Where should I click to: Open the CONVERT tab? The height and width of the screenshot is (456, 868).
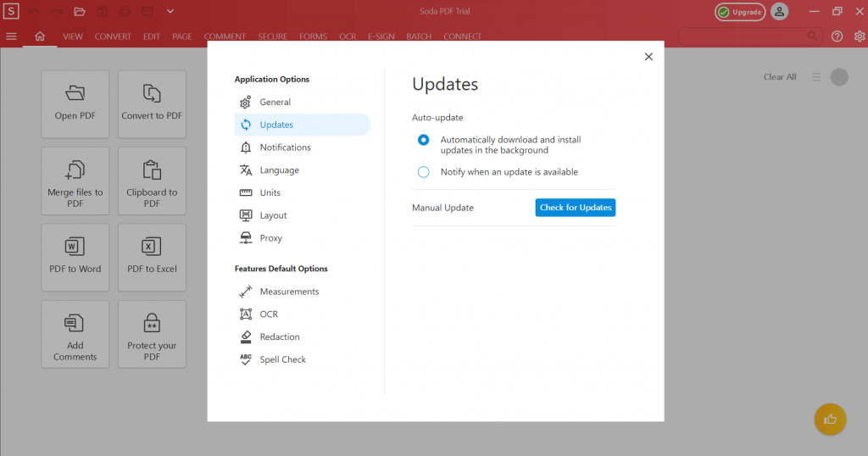113,36
